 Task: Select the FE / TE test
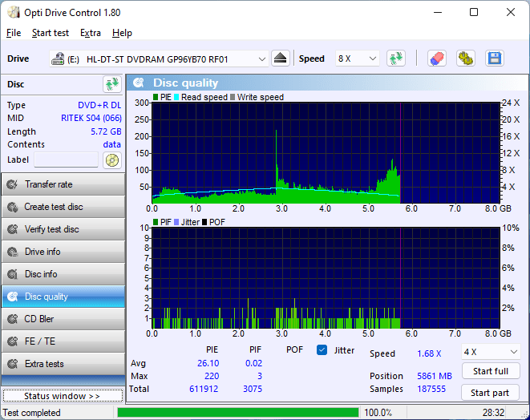point(63,341)
